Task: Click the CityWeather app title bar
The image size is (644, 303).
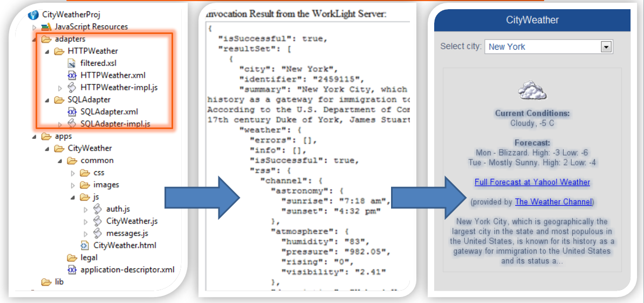Action: [x=532, y=20]
